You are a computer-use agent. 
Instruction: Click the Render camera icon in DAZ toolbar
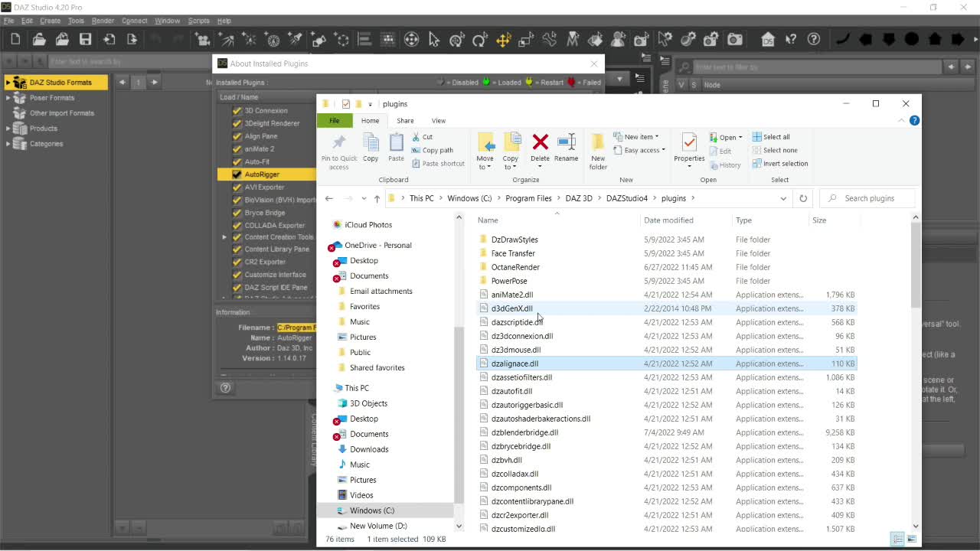click(734, 39)
